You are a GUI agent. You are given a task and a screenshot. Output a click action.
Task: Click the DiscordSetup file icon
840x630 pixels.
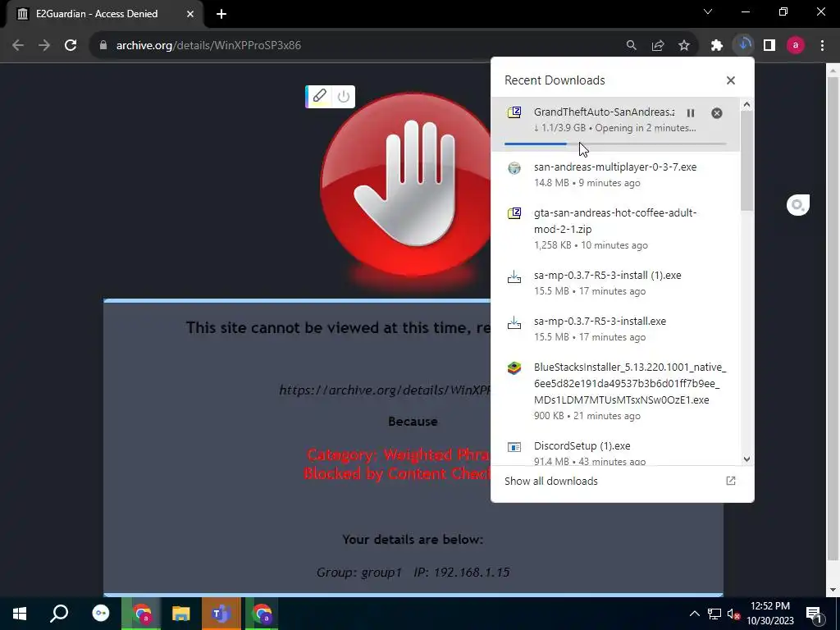[x=514, y=447]
